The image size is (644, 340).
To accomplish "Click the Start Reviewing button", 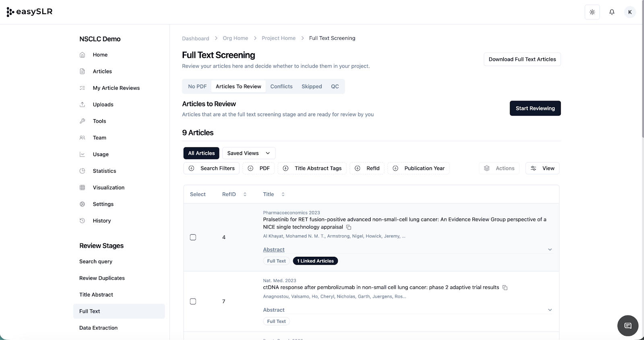I will (x=535, y=108).
